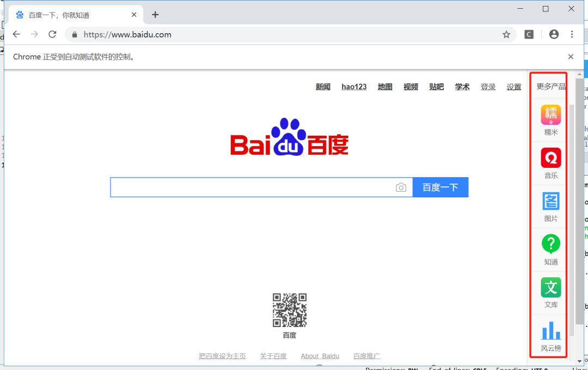The image size is (588, 370).
Task: Open the 新闻 news link
Action: tap(323, 87)
